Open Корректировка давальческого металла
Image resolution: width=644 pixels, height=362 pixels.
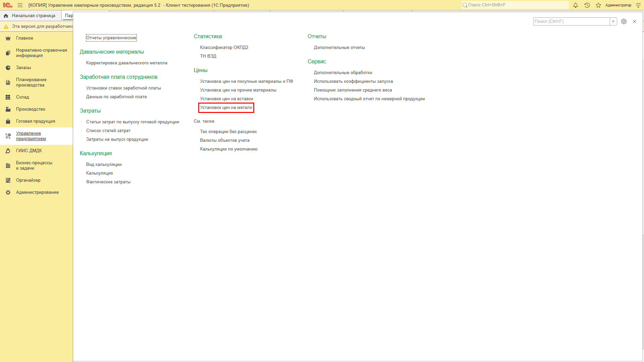[x=126, y=63]
